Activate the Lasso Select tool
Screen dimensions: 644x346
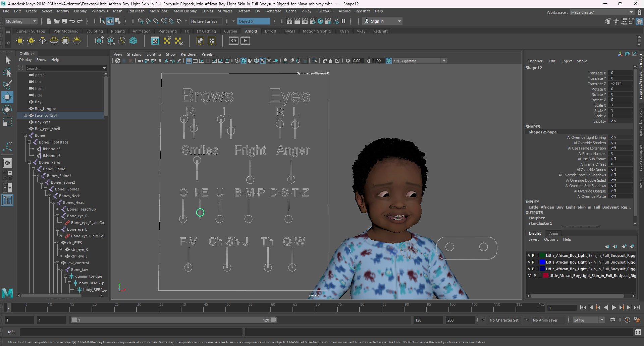7,72
